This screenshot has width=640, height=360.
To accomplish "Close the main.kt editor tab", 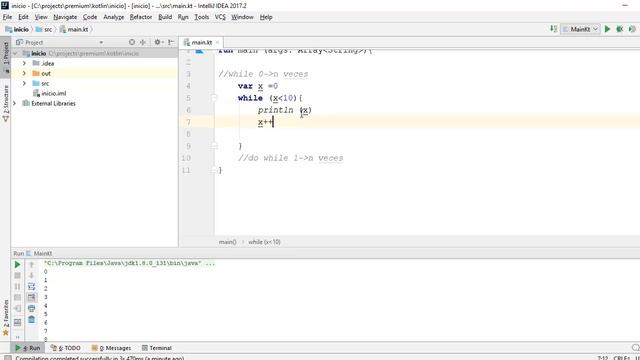I will (217, 42).
